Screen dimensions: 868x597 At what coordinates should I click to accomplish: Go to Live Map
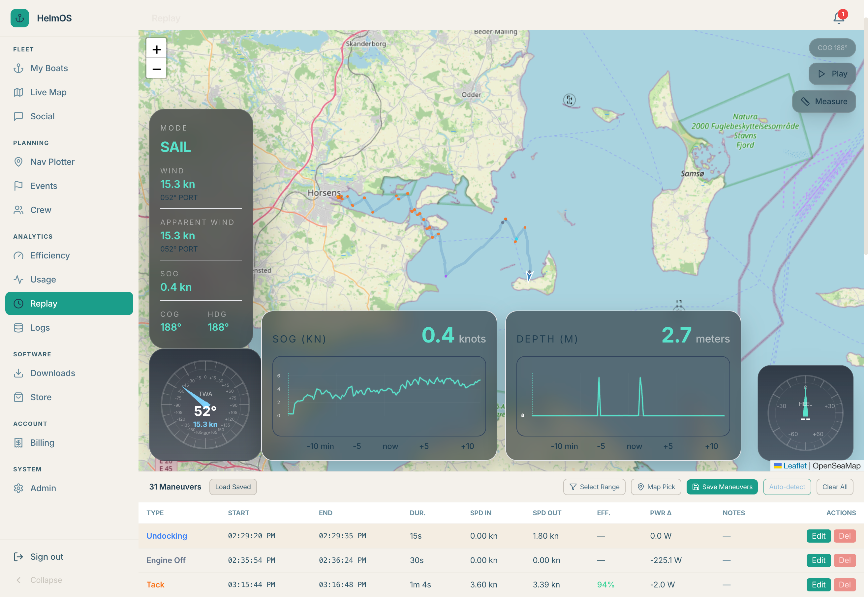[69, 92]
